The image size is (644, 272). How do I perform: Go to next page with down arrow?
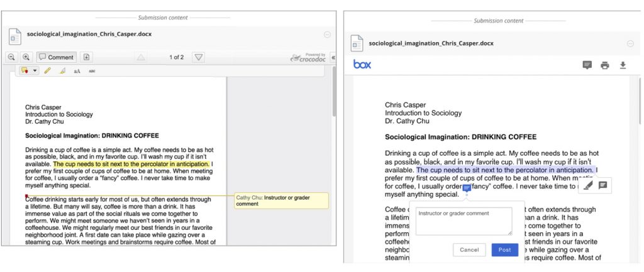tap(198, 57)
